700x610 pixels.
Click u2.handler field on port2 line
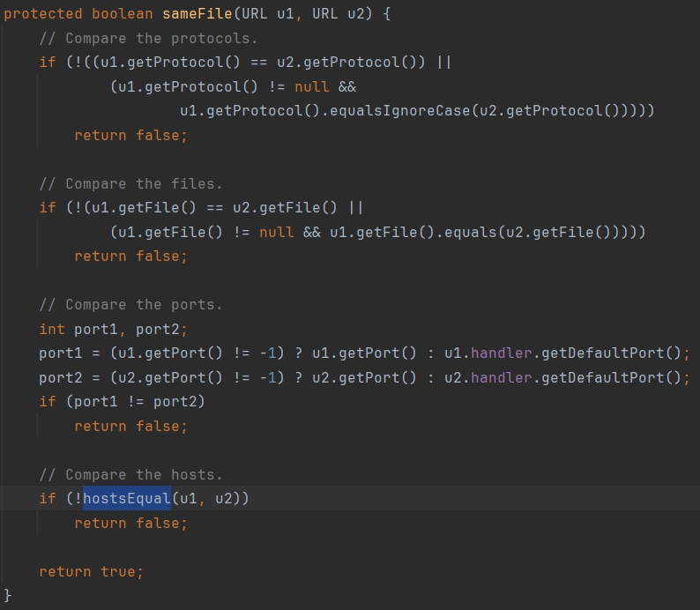point(502,378)
